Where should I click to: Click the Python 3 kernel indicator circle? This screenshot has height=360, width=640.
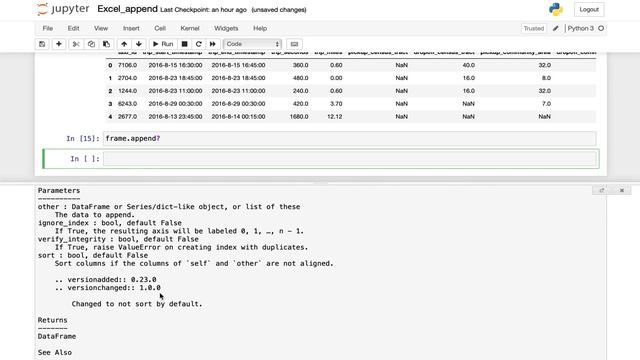(601, 28)
